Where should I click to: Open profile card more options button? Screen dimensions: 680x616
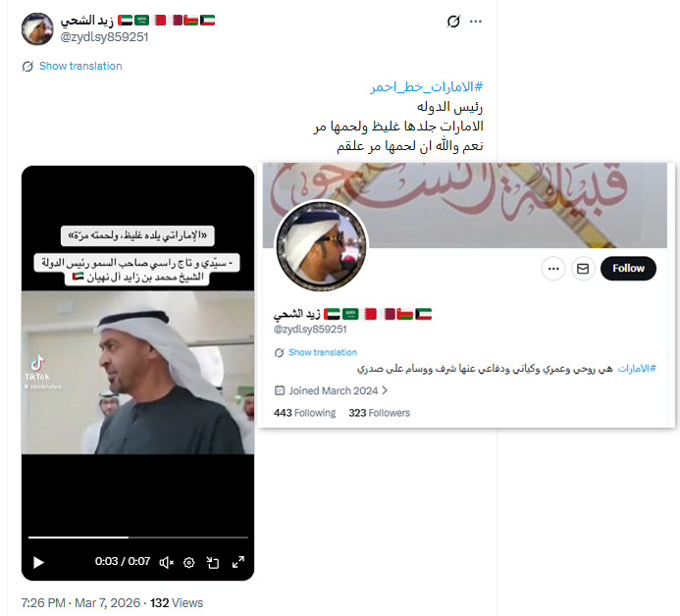553,269
